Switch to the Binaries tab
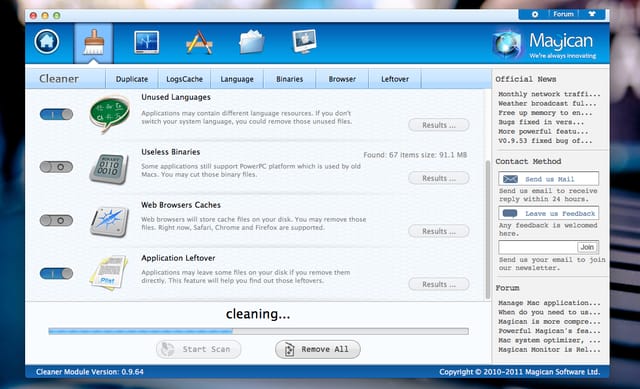Viewport: 640px width, 389px height. (x=289, y=79)
